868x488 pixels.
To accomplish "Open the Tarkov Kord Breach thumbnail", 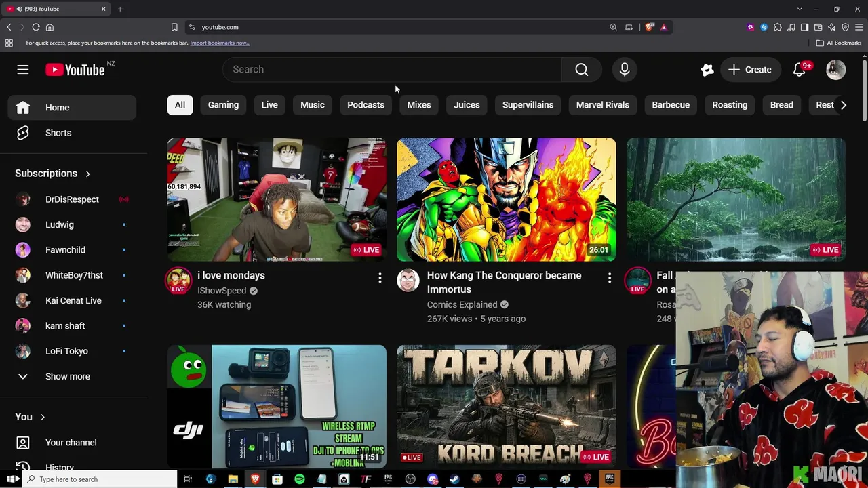I will click(507, 407).
